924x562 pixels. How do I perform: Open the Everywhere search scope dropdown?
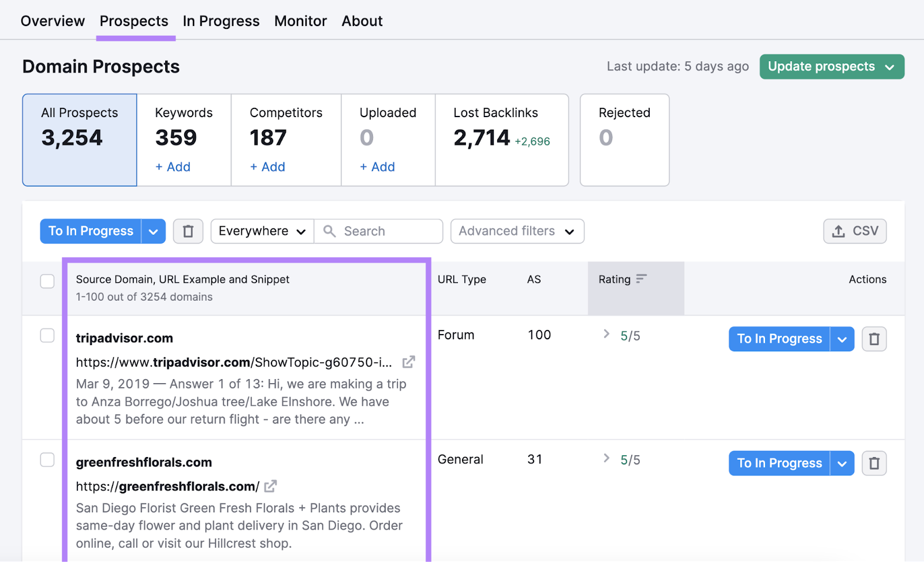[x=262, y=231]
